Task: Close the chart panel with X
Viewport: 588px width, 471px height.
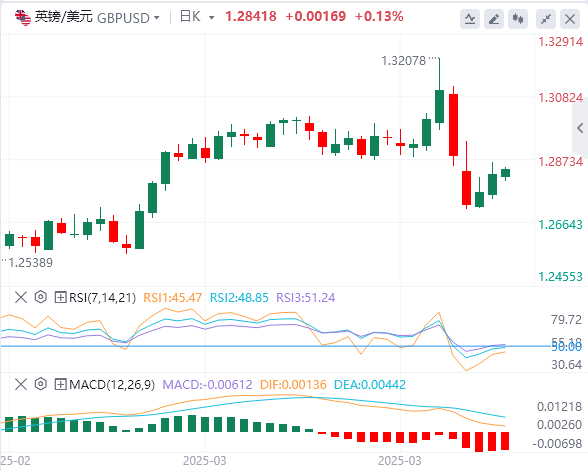Action: [x=570, y=19]
